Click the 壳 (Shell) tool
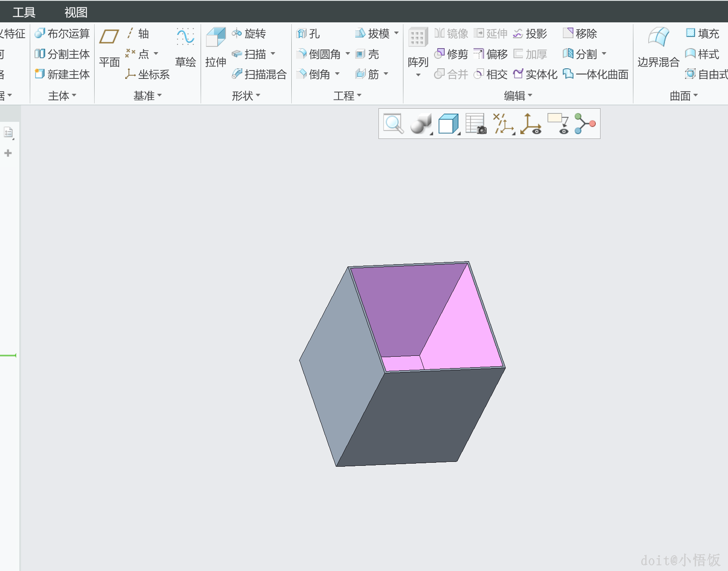 [x=368, y=54]
